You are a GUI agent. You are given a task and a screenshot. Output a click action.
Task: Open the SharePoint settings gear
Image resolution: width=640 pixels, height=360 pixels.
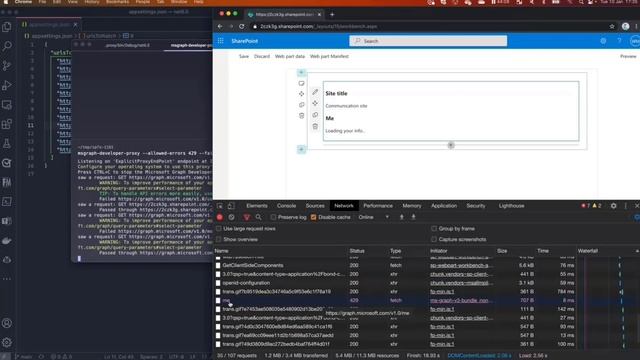[x=603, y=41]
